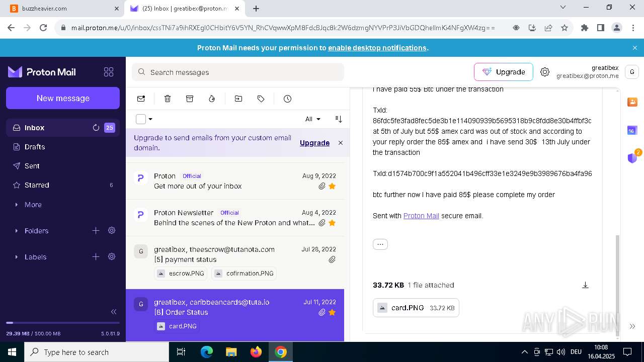The width and height of the screenshot is (644, 362).
Task: Open card.PNG chip in message list
Action: [177, 326]
